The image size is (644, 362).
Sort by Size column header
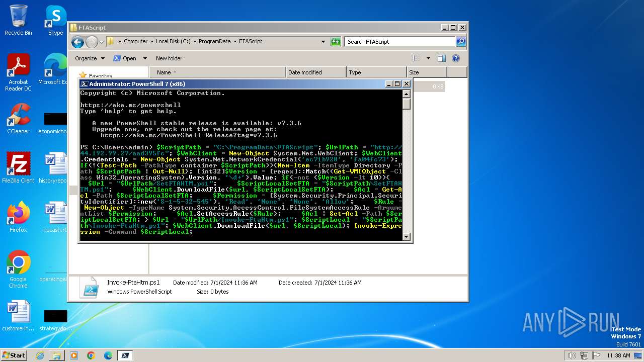pos(427,72)
